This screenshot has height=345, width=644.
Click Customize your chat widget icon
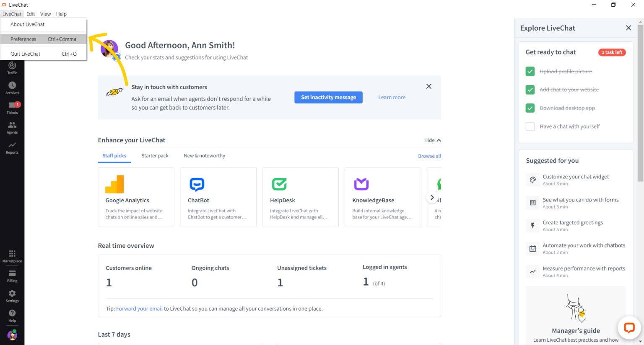pyautogui.click(x=532, y=180)
